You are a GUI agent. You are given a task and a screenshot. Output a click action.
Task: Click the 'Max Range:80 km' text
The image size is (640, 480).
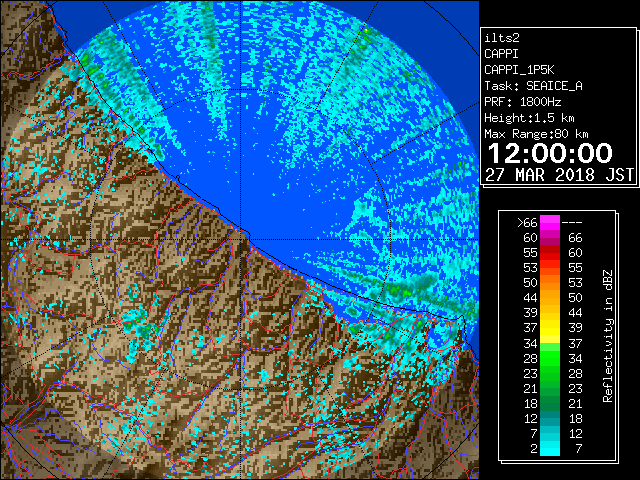[x=536, y=134]
